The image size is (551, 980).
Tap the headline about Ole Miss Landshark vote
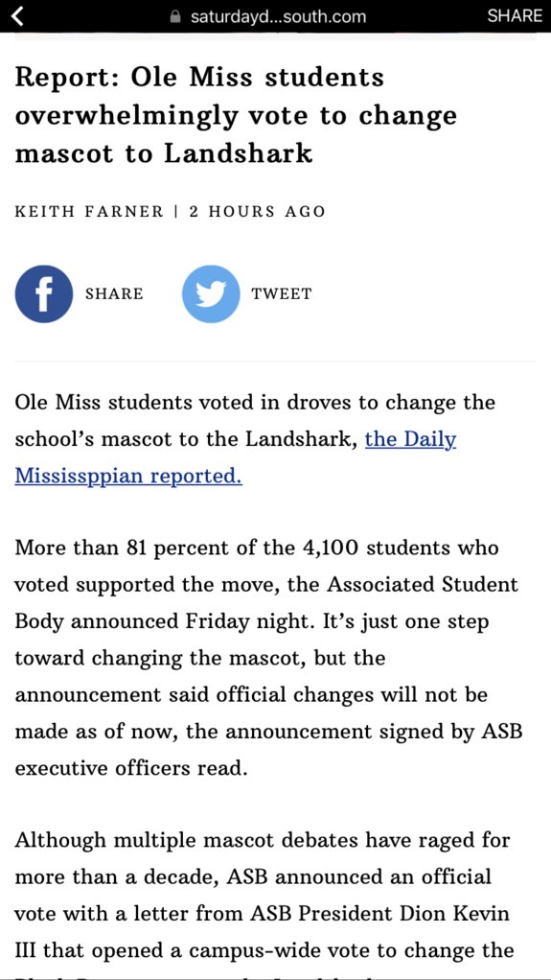click(236, 116)
